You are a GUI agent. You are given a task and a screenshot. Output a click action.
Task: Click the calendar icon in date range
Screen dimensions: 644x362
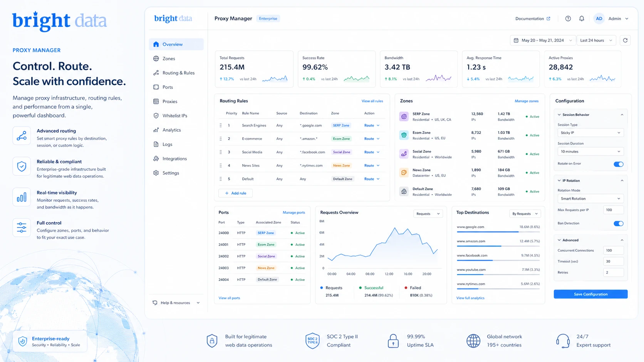[516, 40]
